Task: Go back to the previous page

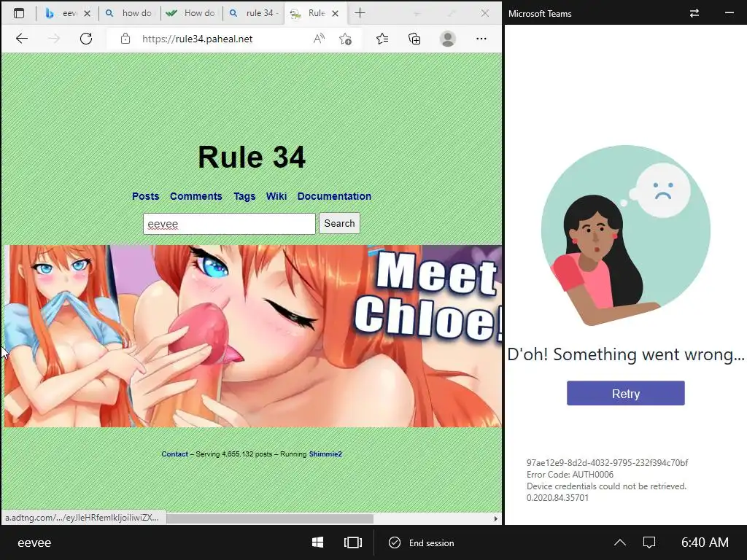Action: point(22,39)
